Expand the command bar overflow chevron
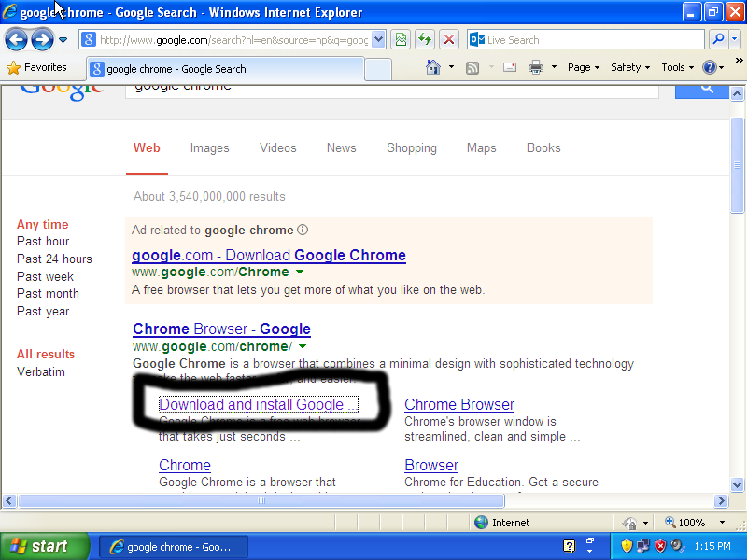The width and height of the screenshot is (747, 560). tap(739, 61)
